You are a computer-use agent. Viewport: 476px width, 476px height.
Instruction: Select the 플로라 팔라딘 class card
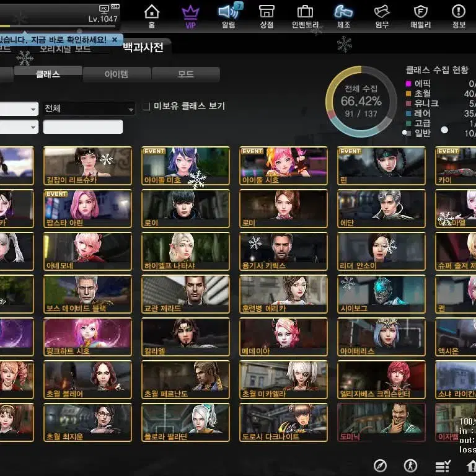point(185,423)
